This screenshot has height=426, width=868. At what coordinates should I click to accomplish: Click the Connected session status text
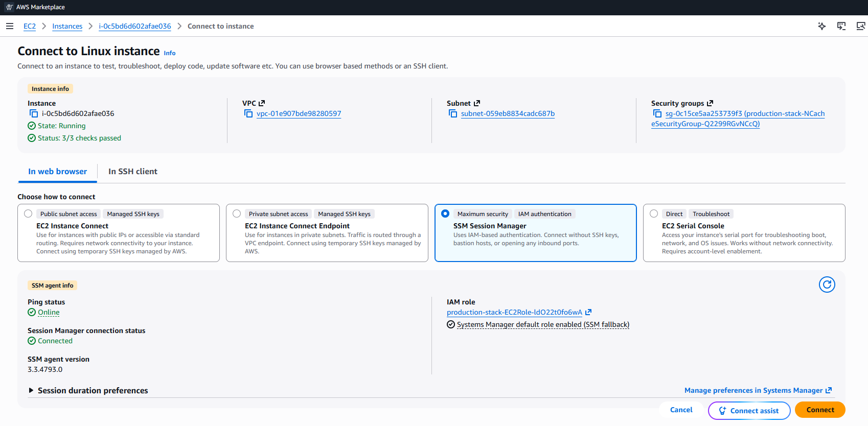tap(55, 341)
